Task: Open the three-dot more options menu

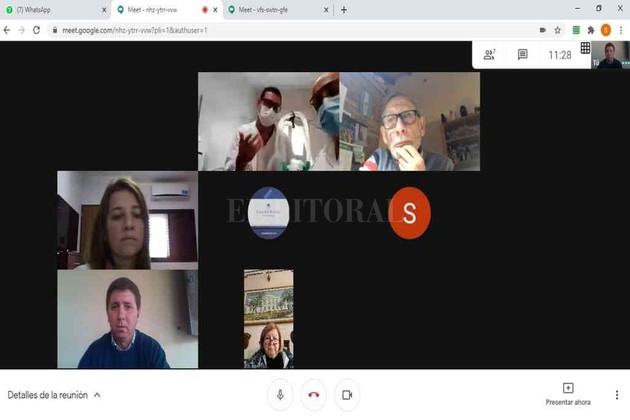Action: click(618, 395)
